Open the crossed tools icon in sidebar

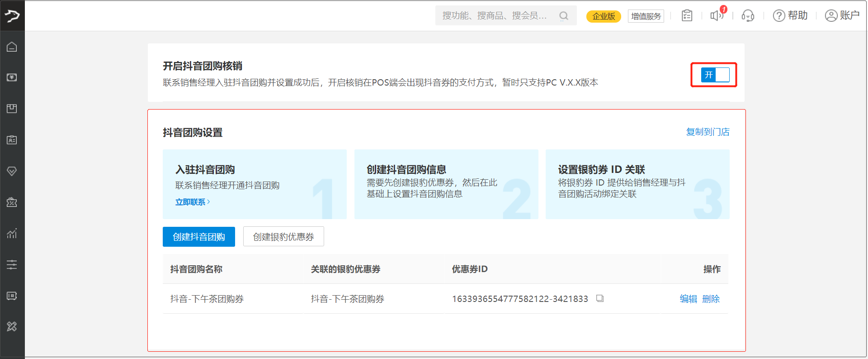click(12, 326)
